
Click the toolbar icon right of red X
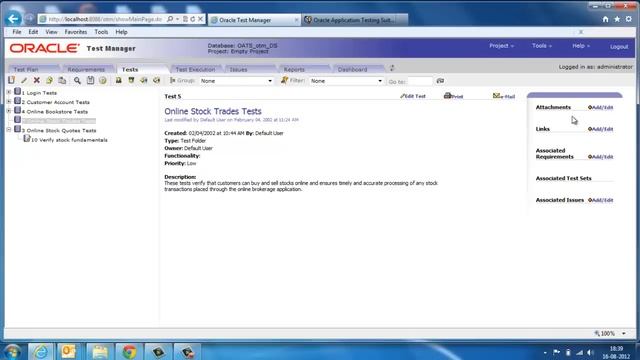tap(49, 80)
